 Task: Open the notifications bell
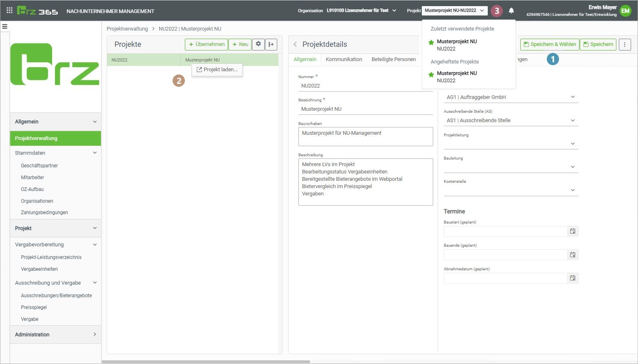pyautogui.click(x=511, y=11)
